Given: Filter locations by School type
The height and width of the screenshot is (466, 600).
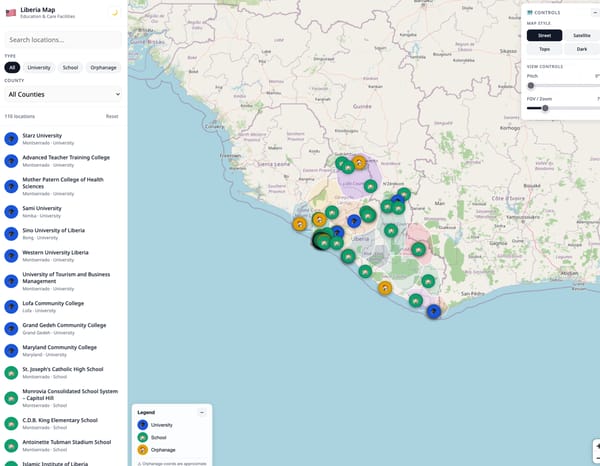Looking at the screenshot, I should pos(70,67).
